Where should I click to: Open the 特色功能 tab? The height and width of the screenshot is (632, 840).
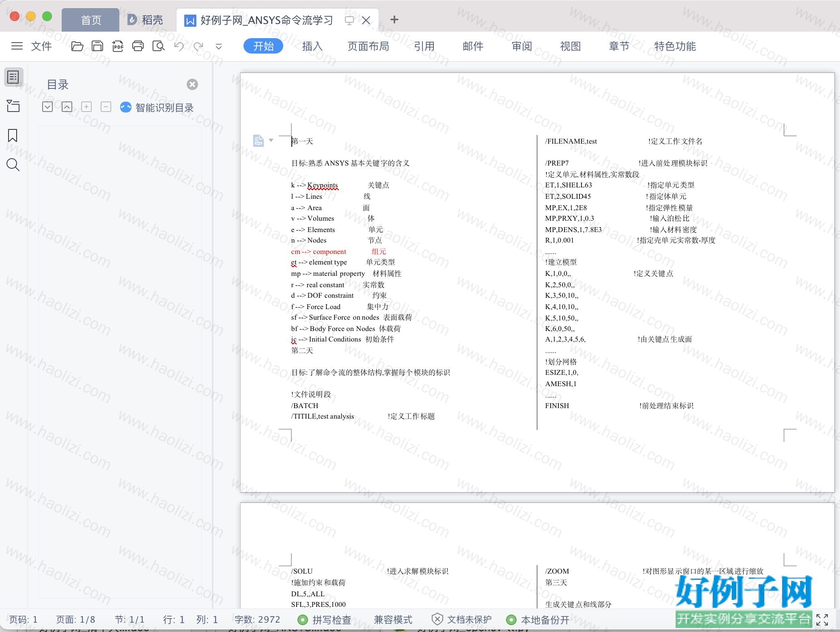(x=675, y=46)
